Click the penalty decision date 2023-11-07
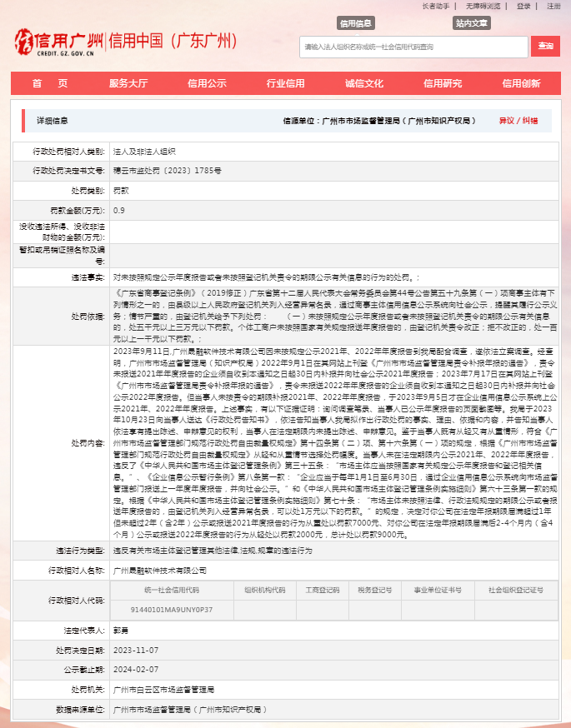The image size is (571, 728). click(136, 650)
